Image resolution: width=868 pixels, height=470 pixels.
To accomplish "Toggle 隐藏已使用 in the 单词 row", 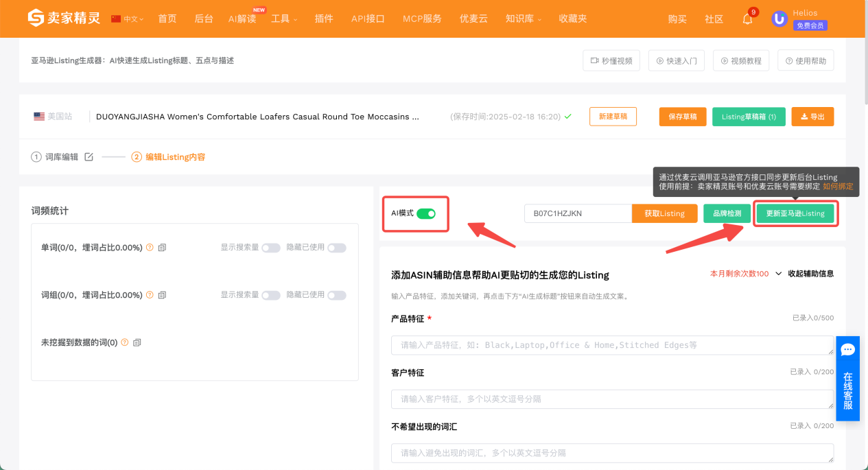I will [337, 248].
